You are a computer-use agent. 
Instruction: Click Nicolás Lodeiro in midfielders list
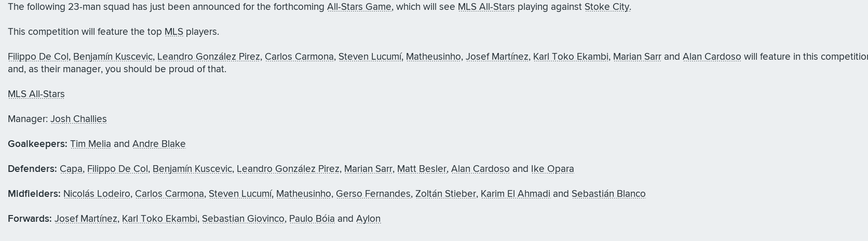(97, 194)
